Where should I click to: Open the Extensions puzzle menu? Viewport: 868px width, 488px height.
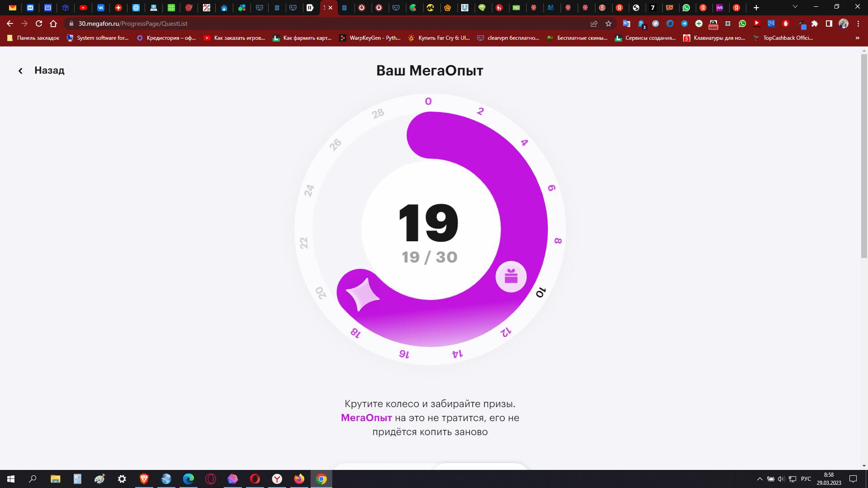pyautogui.click(x=815, y=23)
